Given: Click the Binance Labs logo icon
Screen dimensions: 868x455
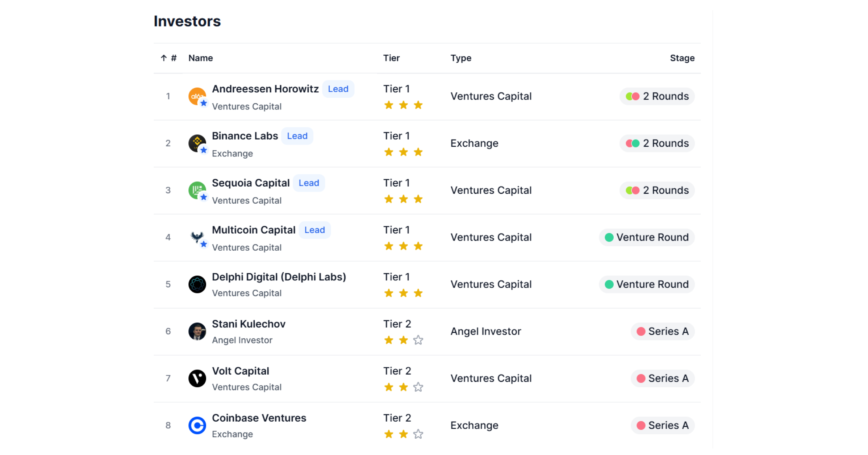Looking at the screenshot, I should [197, 143].
